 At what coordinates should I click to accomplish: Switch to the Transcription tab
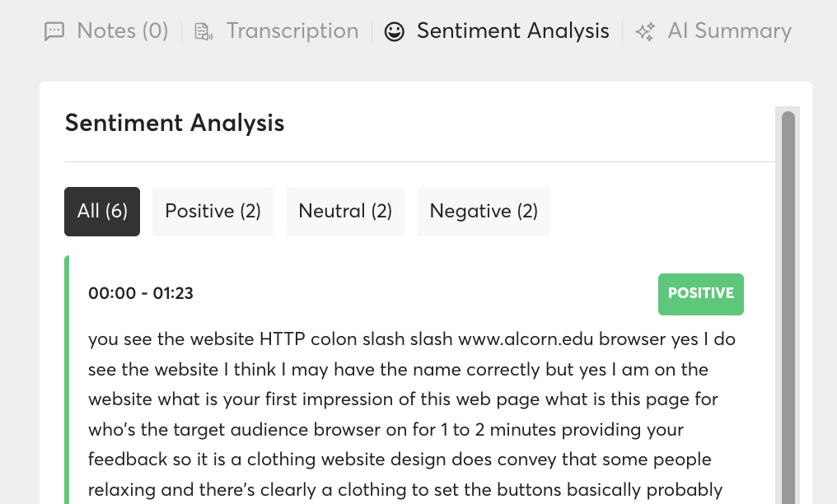(292, 31)
